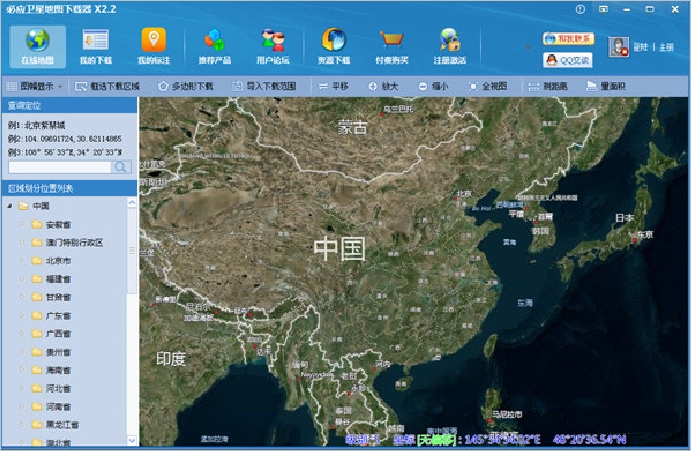Screen dimensions: 691x451
Task: Click the 查询定位 panel header
Action: tap(70, 106)
